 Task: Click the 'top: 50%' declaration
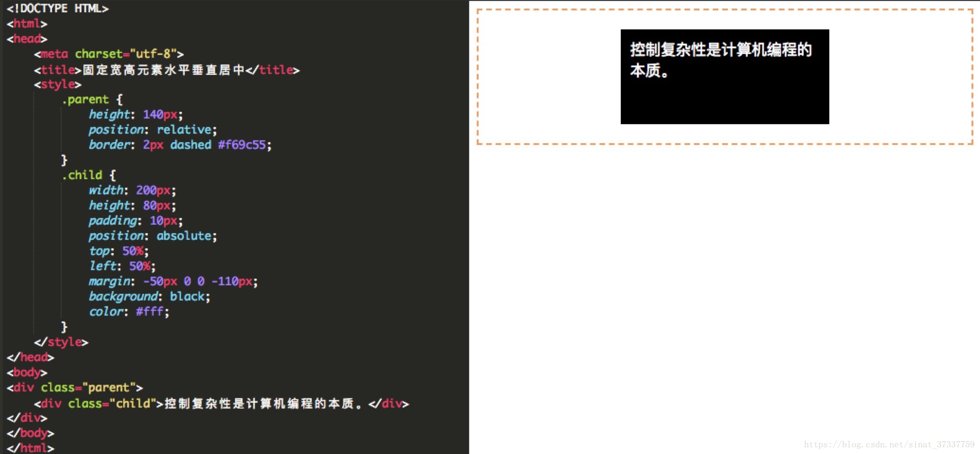point(119,251)
